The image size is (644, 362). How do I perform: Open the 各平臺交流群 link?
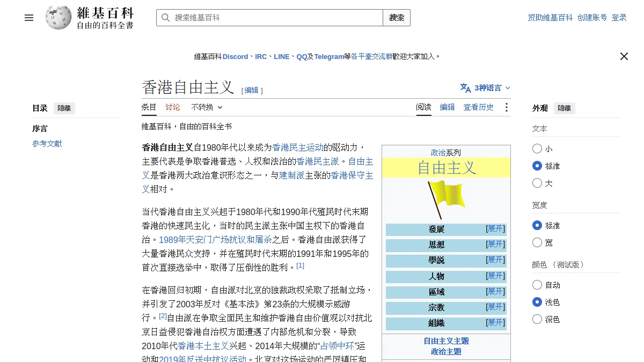click(x=371, y=56)
